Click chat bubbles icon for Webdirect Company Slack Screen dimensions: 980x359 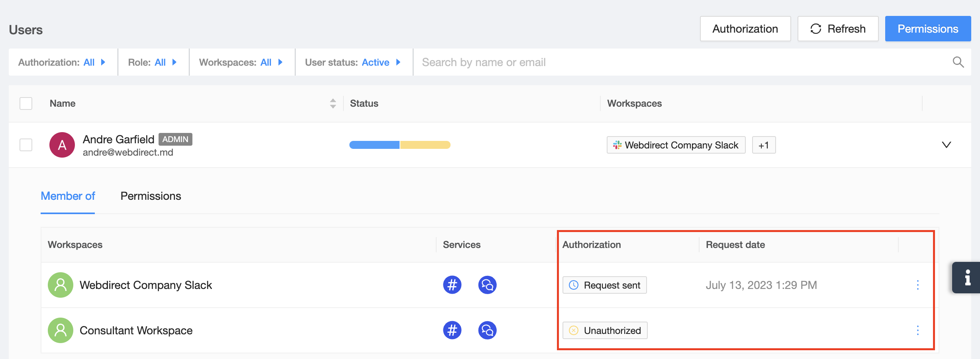(x=487, y=285)
